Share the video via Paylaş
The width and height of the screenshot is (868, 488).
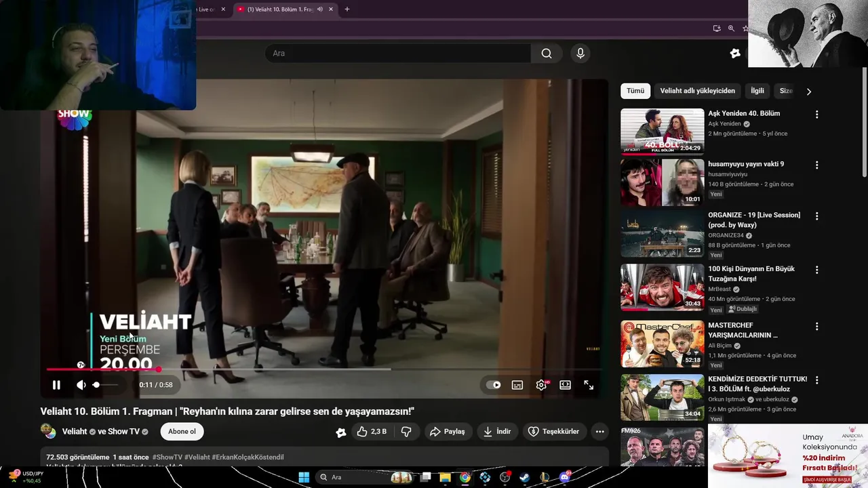coord(448,432)
